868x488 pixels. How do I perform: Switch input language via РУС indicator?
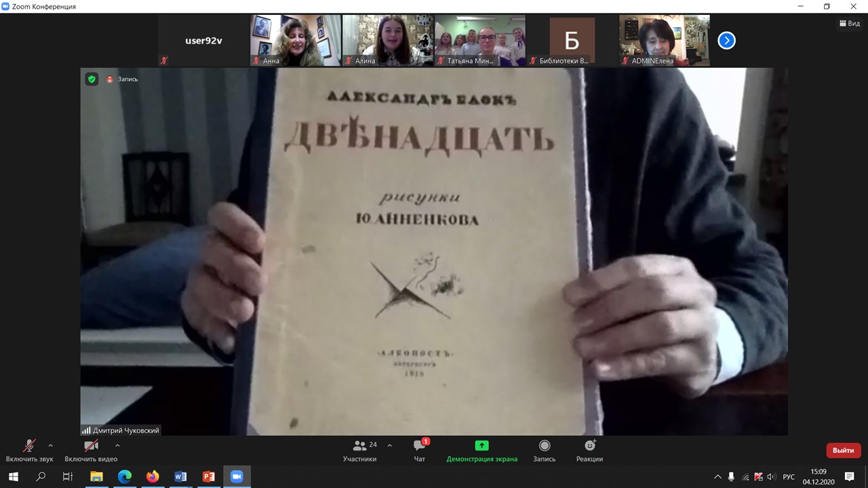coord(789,477)
